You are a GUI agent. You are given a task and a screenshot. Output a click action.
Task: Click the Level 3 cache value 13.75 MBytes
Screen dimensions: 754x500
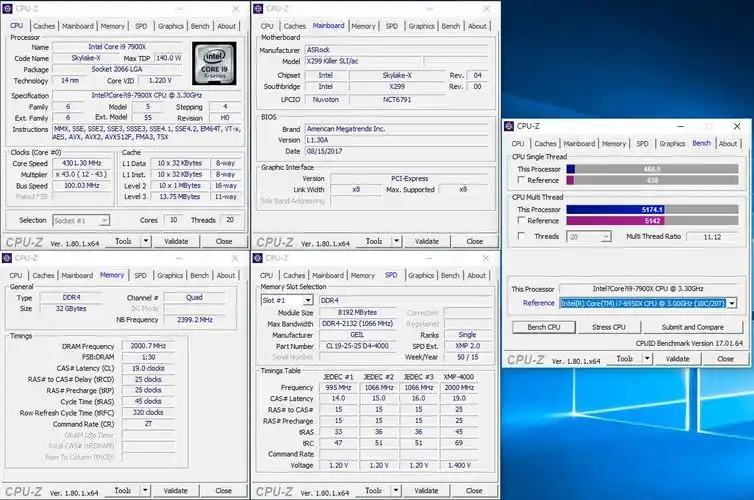[180, 197]
